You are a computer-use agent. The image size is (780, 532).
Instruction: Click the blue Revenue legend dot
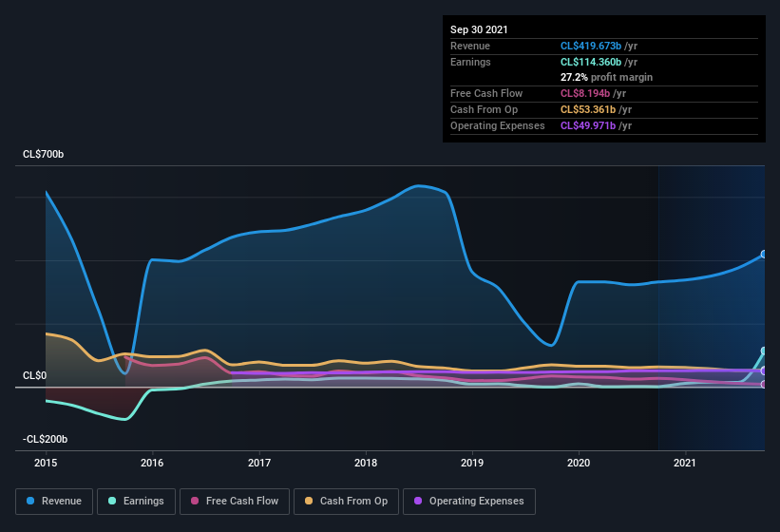coord(30,501)
